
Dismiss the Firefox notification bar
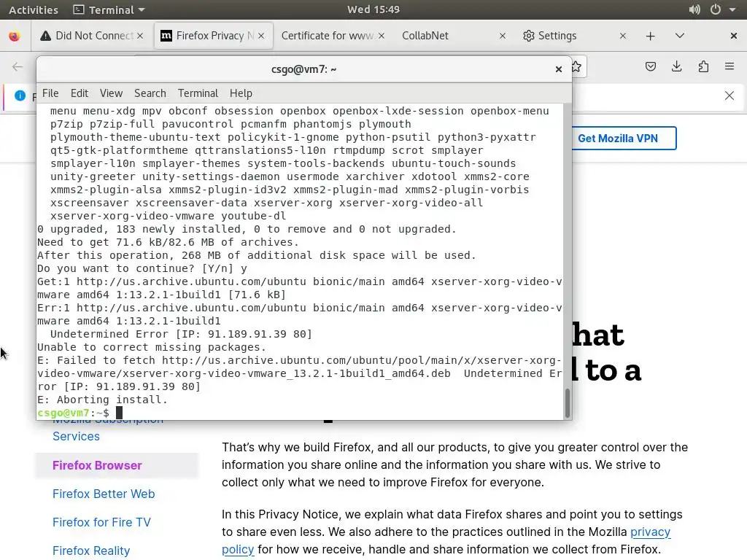729,96
